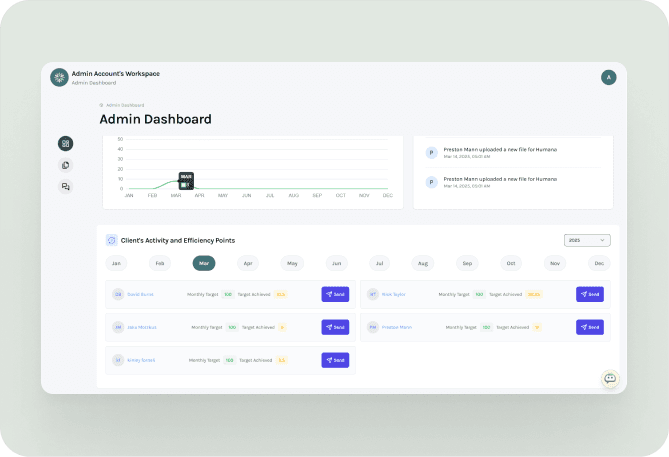The width and height of the screenshot is (669, 457).
Task: Open the documents icon in sidebar
Action: 65,165
